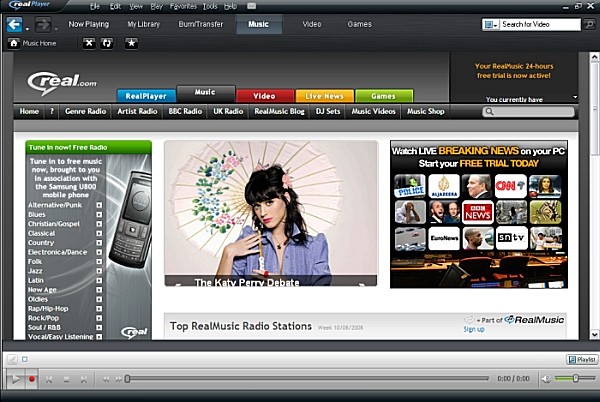This screenshot has width=600, height=402.
Task: Skip to the previous clip
Action: pyautogui.click(x=49, y=379)
